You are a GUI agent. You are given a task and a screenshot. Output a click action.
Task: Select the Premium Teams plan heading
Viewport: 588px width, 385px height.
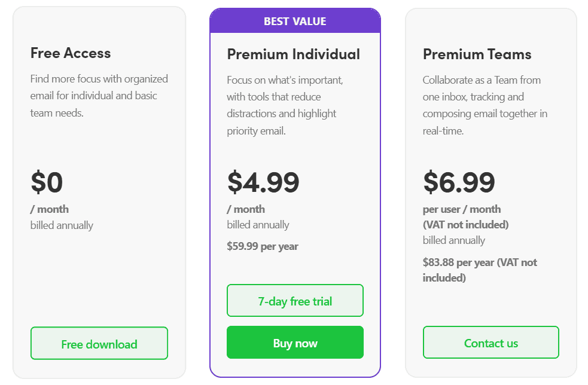(477, 54)
